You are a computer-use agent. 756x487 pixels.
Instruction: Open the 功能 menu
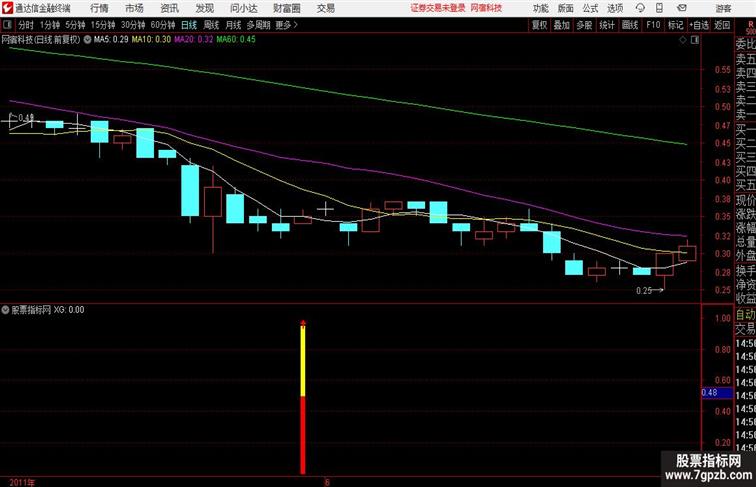pos(540,8)
